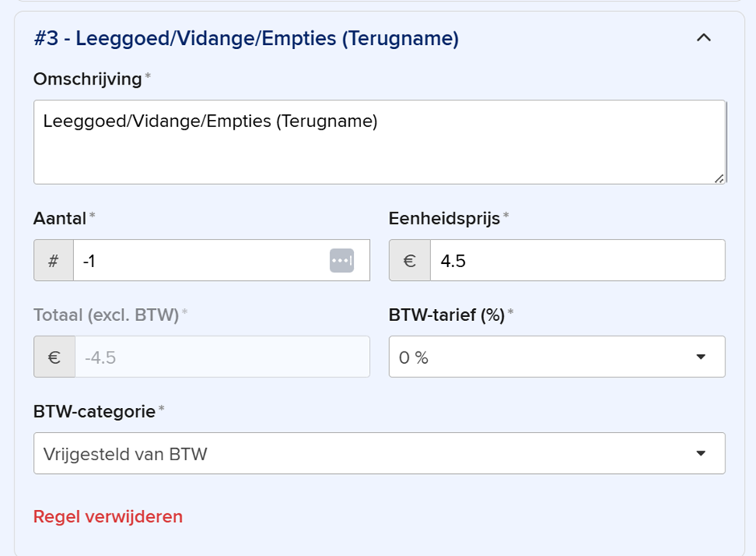This screenshot has height=556, width=756.
Task: Click the euro icon beside Totaal field
Action: click(54, 357)
